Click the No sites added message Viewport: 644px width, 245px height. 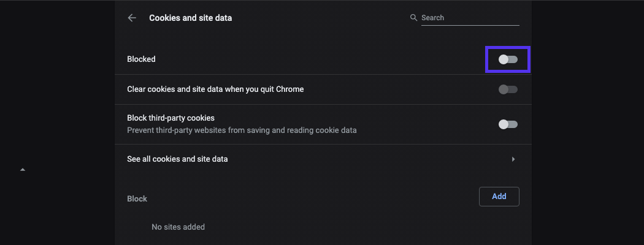click(x=178, y=227)
